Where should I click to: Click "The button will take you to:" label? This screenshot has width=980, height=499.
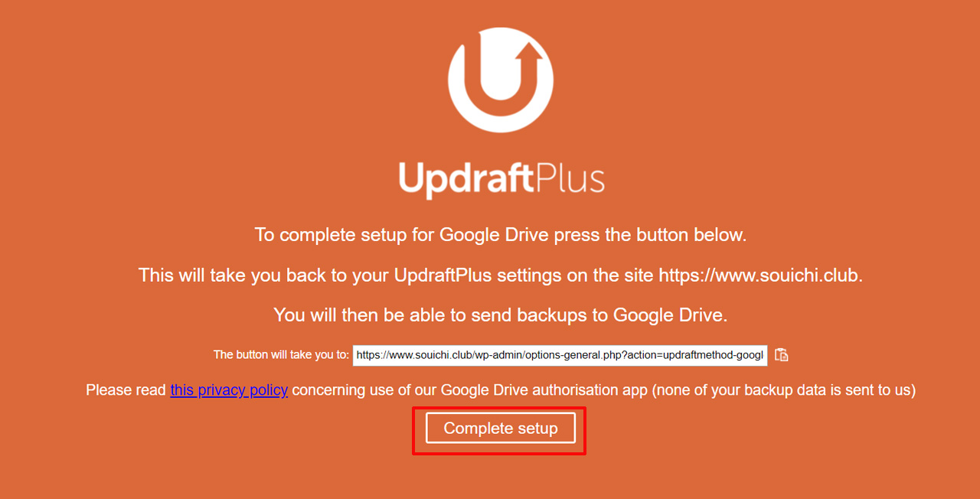281,355
